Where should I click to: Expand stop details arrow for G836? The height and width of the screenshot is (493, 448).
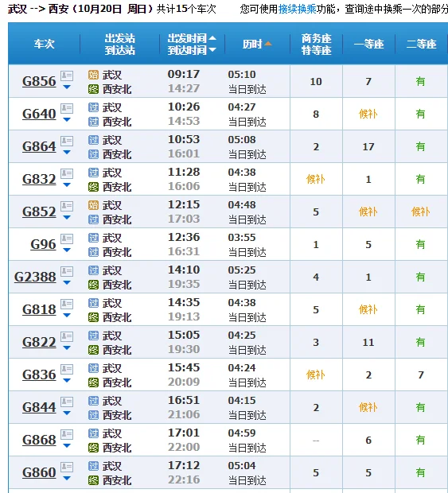coord(67,381)
